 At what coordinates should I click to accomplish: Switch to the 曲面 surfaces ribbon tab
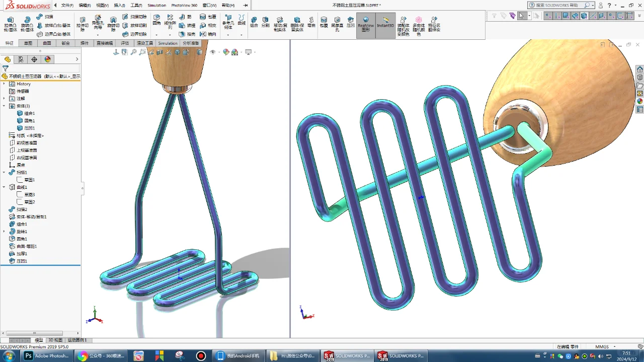47,43
